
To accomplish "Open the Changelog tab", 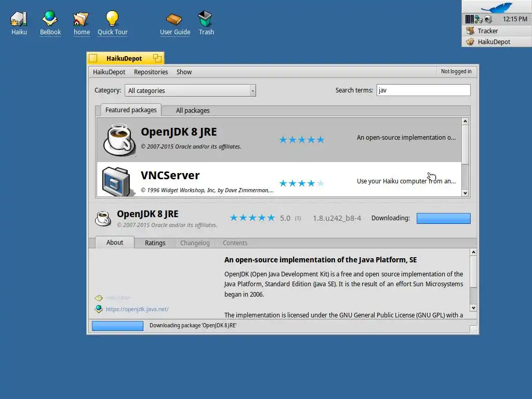I will point(195,243).
